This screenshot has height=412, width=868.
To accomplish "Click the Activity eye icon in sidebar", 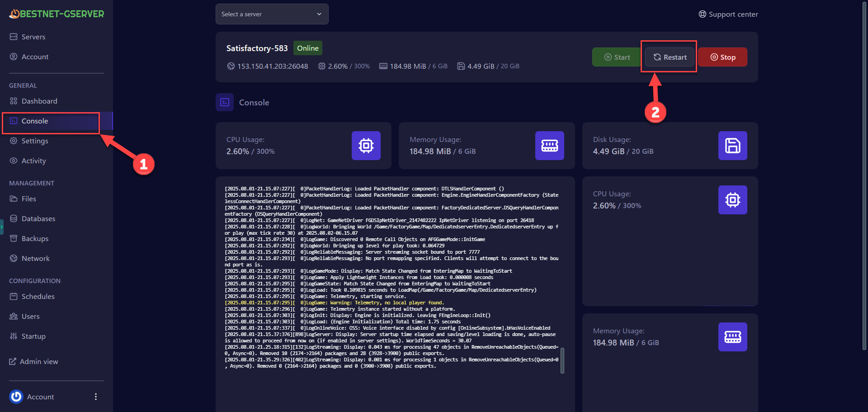I will tap(14, 161).
